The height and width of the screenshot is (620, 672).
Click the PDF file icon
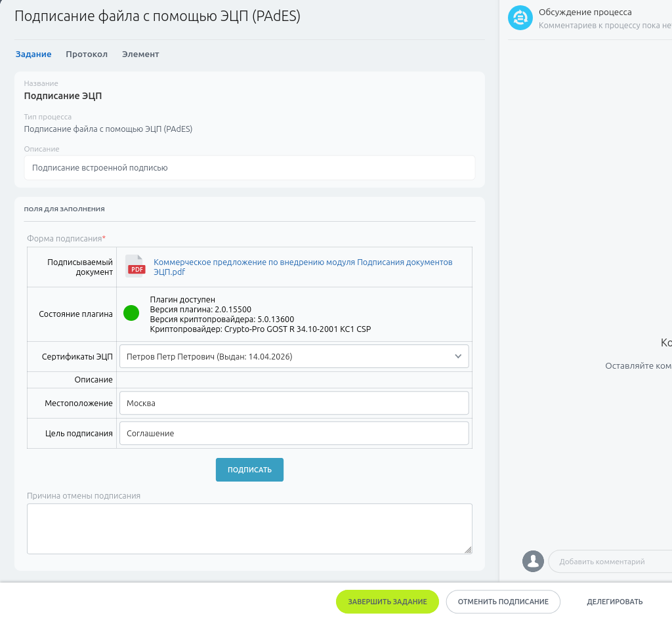(x=135, y=266)
